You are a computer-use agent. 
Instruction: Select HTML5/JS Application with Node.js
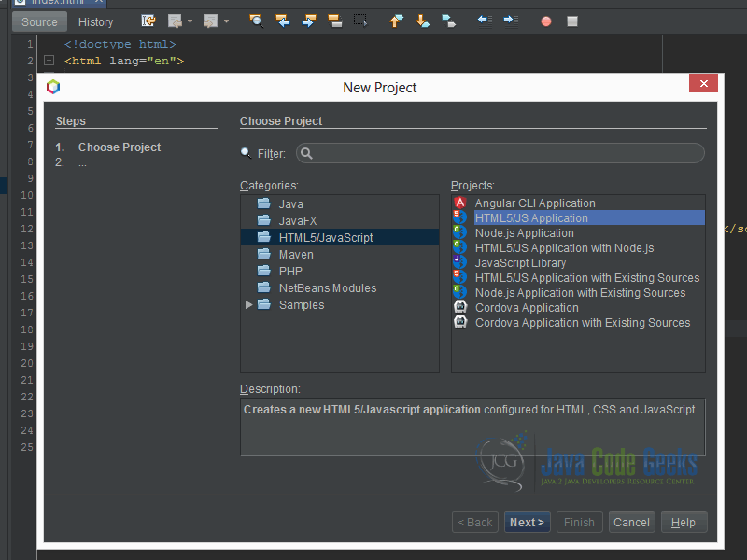565,248
